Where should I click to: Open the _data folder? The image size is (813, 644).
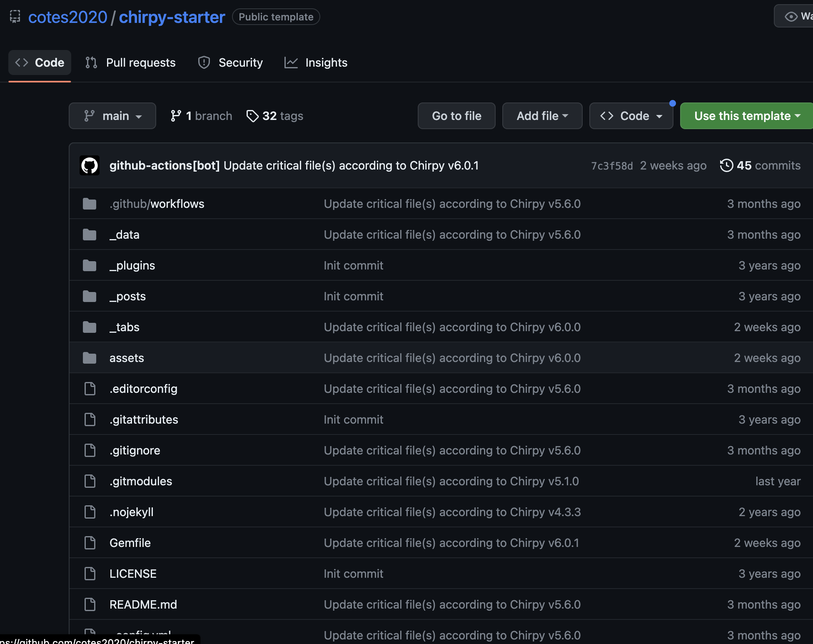(125, 235)
